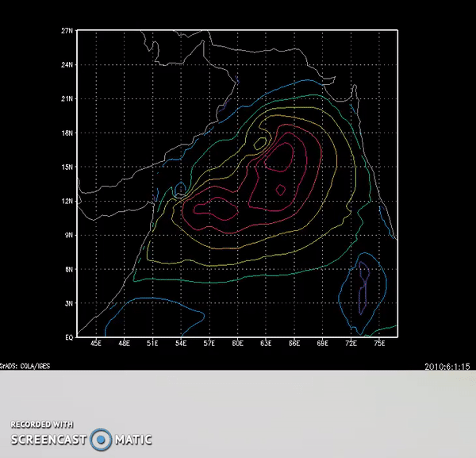Click the 18N latitude axis label
Viewport: 476px width, 458px height.
click(x=67, y=133)
